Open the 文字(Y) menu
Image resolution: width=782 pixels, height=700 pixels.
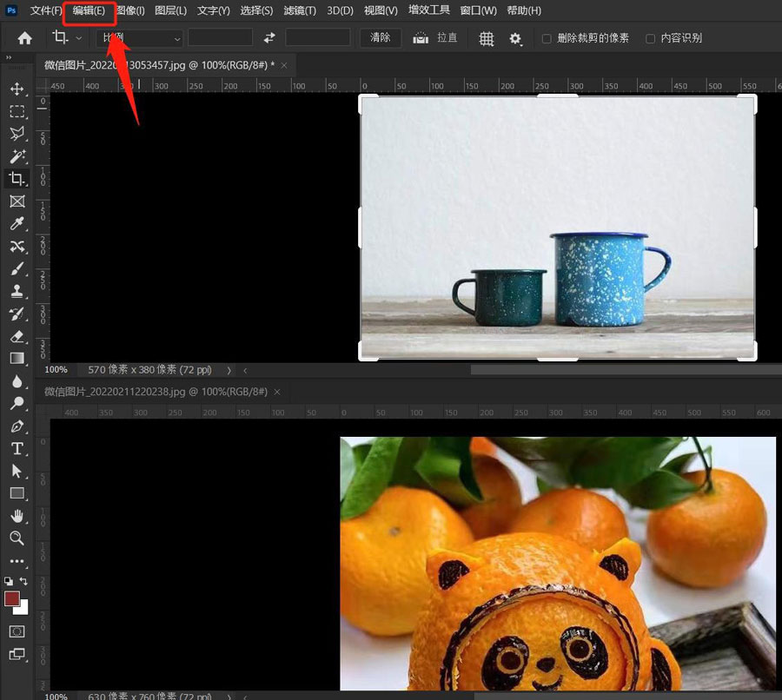click(x=214, y=10)
